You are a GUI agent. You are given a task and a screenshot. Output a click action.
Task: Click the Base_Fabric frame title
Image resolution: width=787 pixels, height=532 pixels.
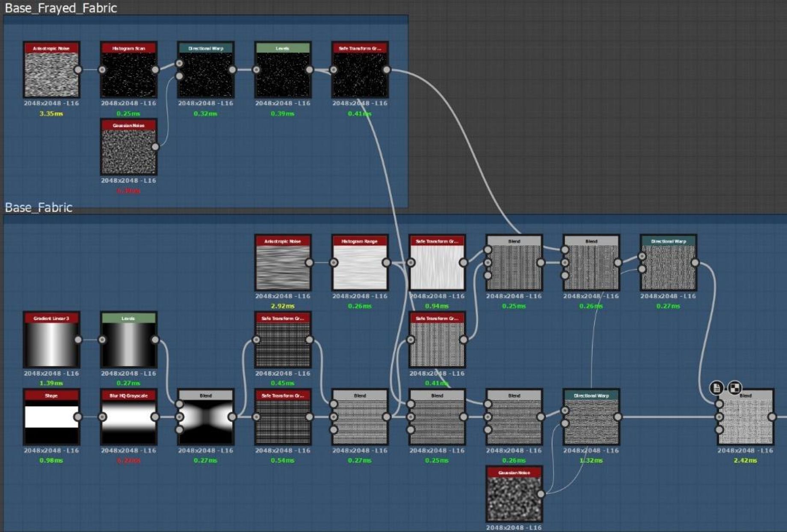38,208
